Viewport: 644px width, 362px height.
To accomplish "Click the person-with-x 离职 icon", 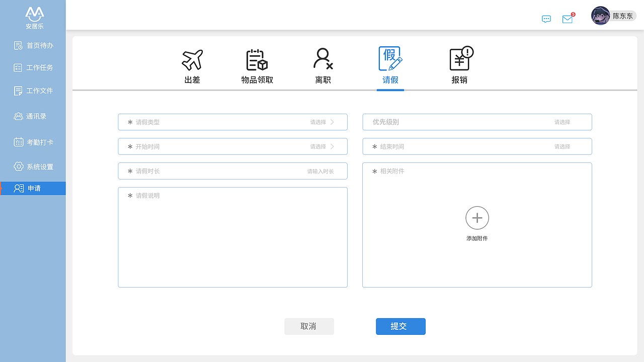I will tap(323, 59).
